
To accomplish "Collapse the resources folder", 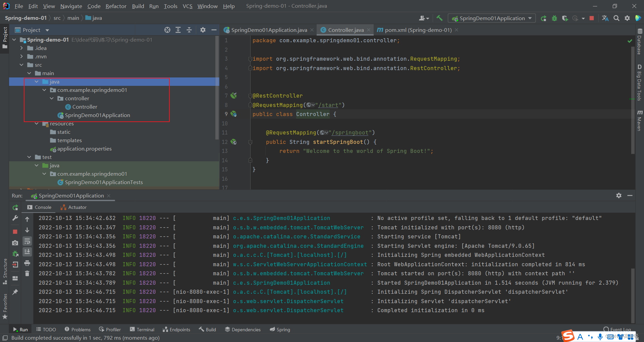I will (x=37, y=123).
